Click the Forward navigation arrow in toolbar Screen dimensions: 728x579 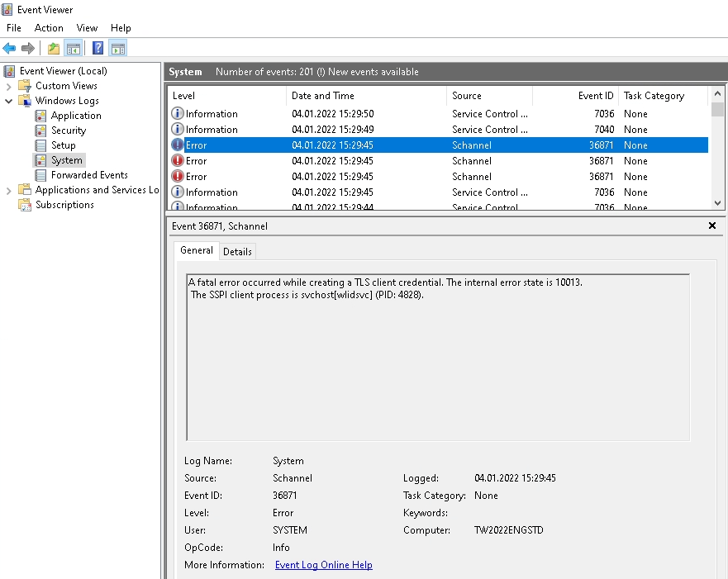tap(26, 48)
